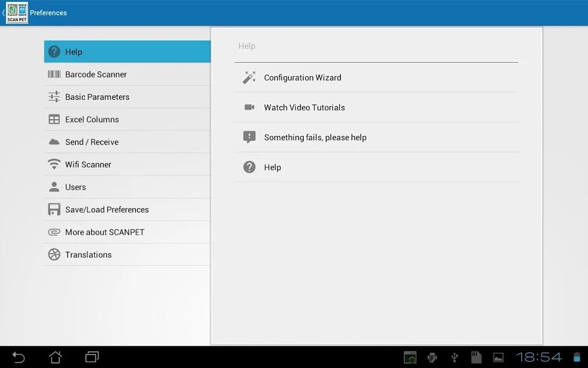The height and width of the screenshot is (368, 588).
Task: Tap the SCAN PET app logo
Action: pyautogui.click(x=17, y=13)
